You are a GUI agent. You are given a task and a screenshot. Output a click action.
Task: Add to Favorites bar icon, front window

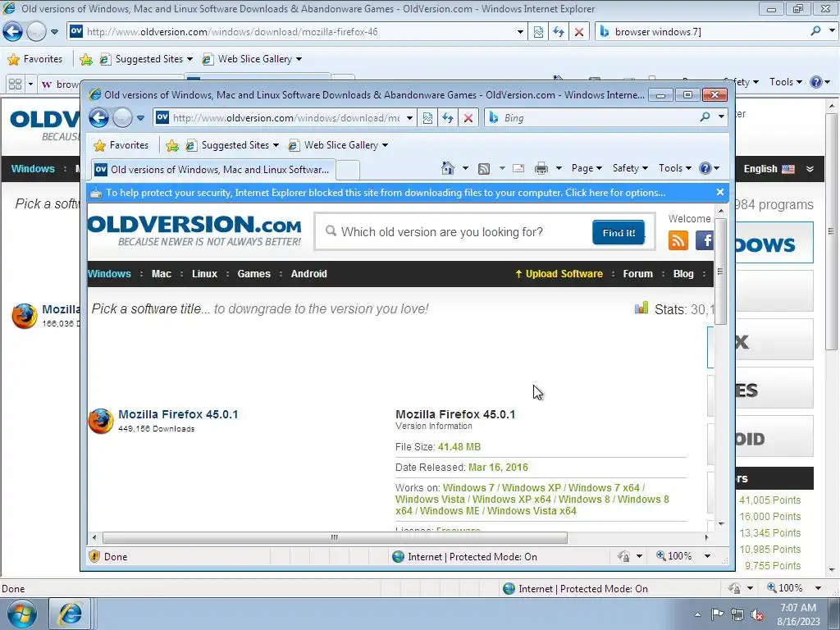click(172, 145)
